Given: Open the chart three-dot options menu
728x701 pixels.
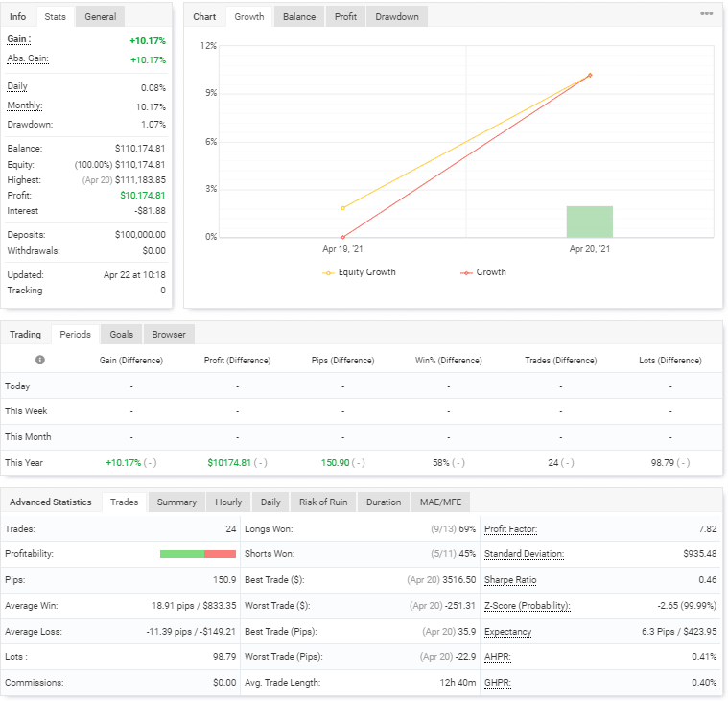Looking at the screenshot, I should pos(706,14).
